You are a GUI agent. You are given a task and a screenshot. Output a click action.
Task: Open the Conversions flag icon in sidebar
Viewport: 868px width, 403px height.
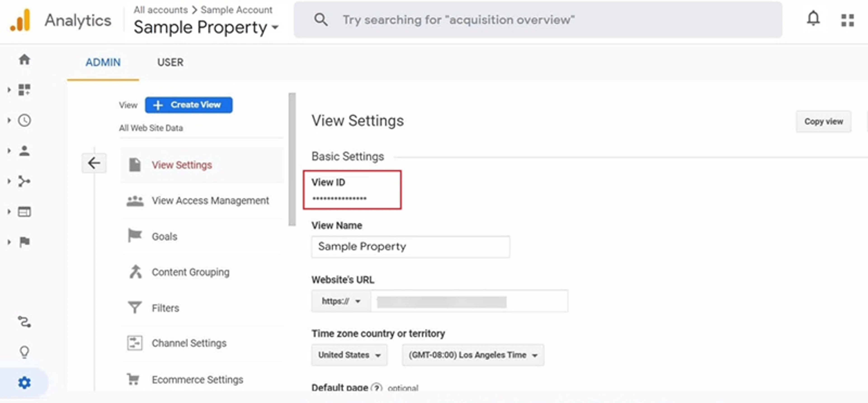click(25, 242)
